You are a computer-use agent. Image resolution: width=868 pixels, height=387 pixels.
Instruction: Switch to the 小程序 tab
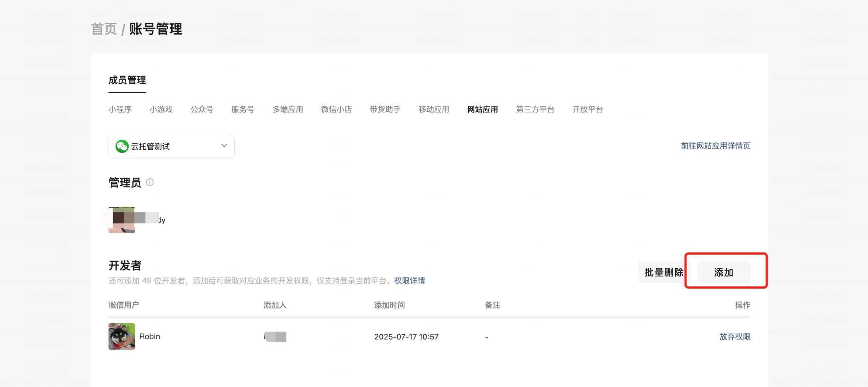click(120, 109)
